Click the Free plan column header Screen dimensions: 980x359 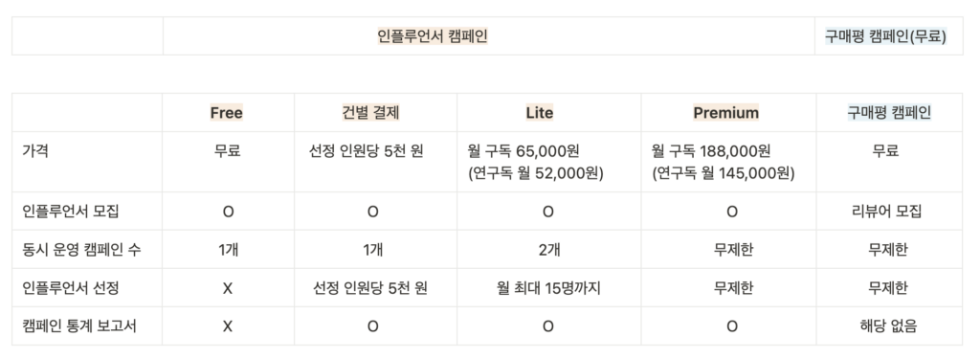[228, 113]
